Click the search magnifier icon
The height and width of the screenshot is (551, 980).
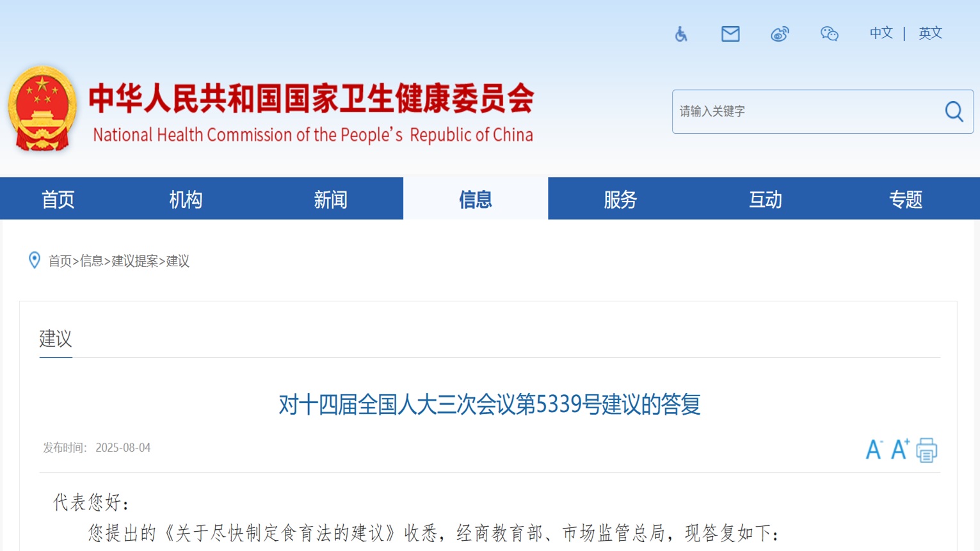click(954, 111)
